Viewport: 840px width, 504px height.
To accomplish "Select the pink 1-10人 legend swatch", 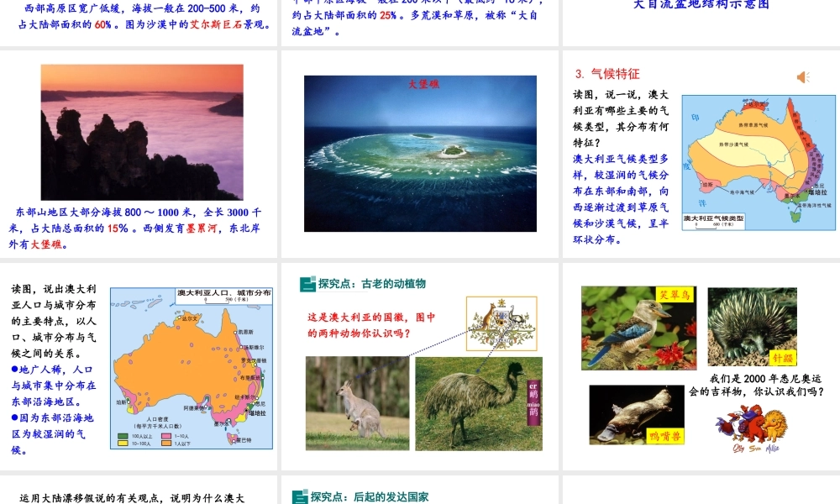I will click(166, 436).
